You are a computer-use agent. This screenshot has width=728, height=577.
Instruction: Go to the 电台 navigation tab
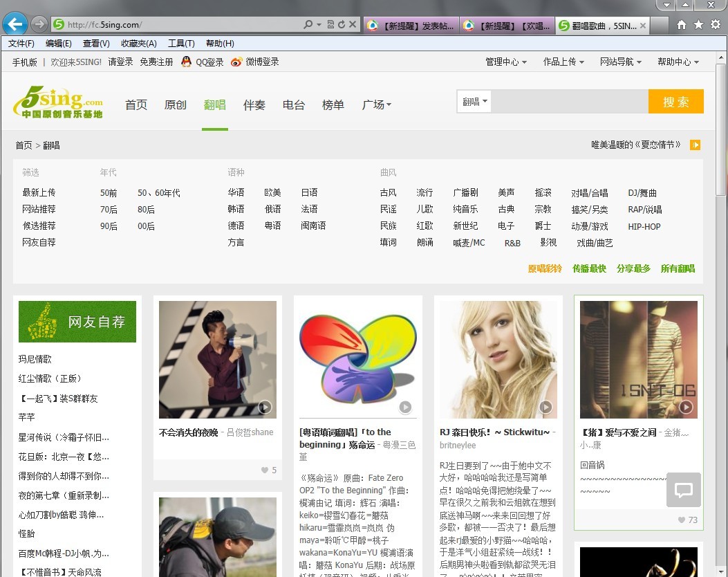[x=294, y=105]
